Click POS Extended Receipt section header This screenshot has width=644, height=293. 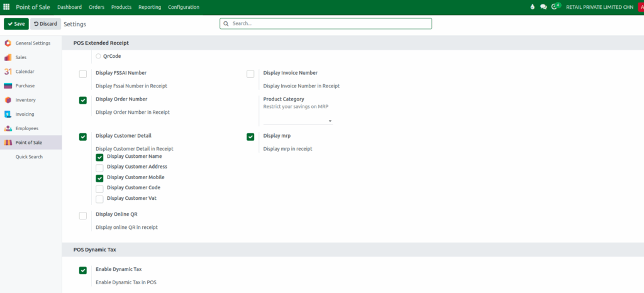101,43
